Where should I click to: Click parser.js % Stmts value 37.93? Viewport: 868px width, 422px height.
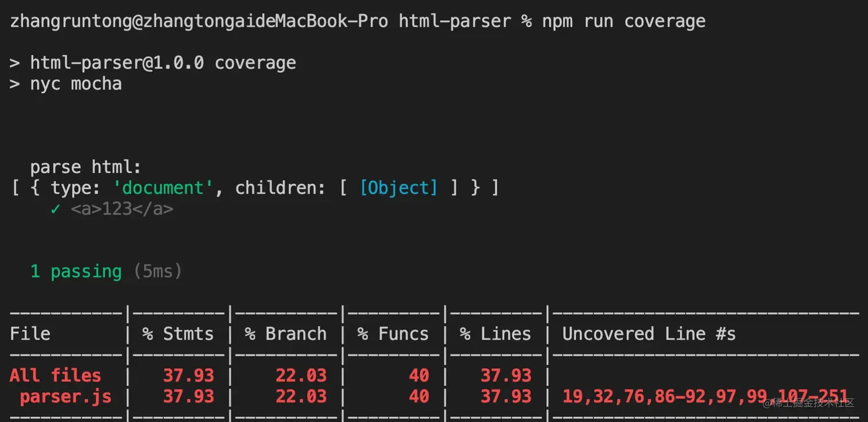click(x=188, y=396)
